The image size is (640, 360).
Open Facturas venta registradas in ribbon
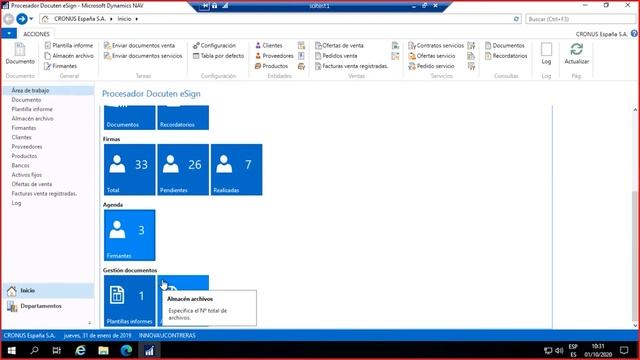coord(351,66)
